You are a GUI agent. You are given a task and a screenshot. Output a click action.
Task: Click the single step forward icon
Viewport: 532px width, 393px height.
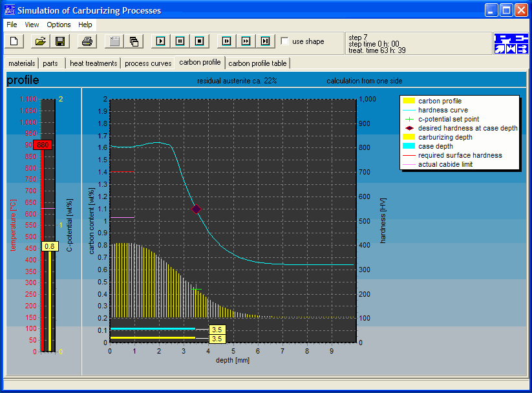(x=227, y=41)
